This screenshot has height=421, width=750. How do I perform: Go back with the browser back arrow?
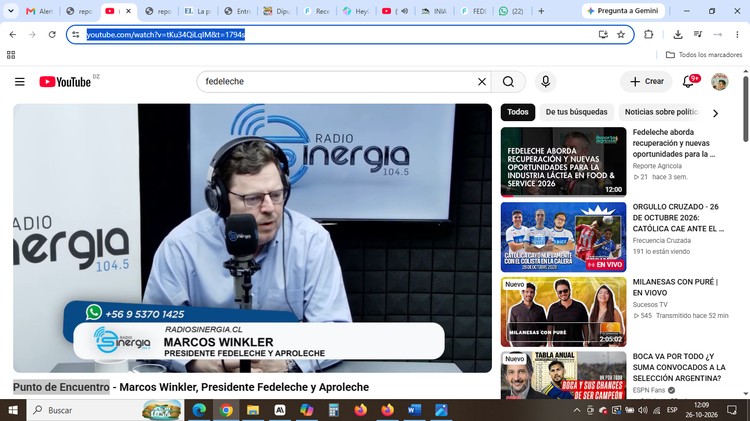12,34
